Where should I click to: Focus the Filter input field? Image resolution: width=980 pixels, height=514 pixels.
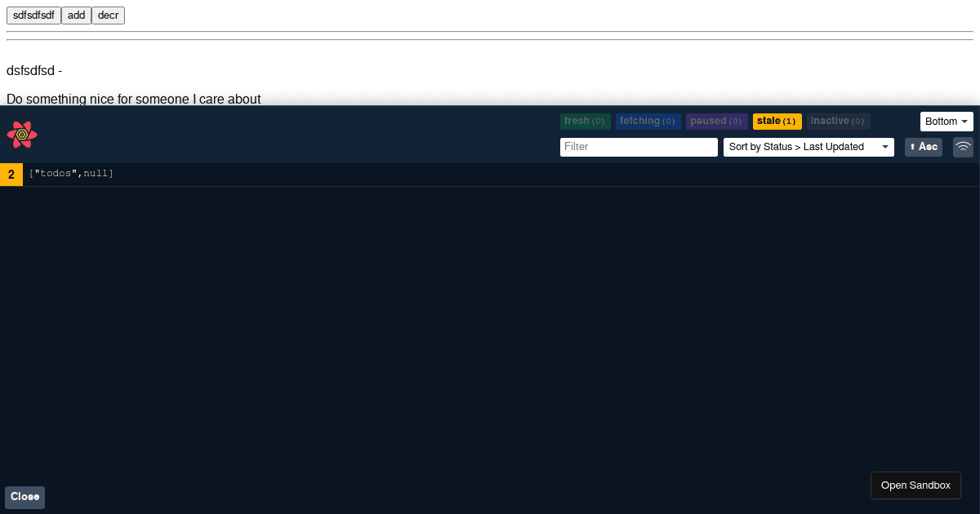(639, 147)
